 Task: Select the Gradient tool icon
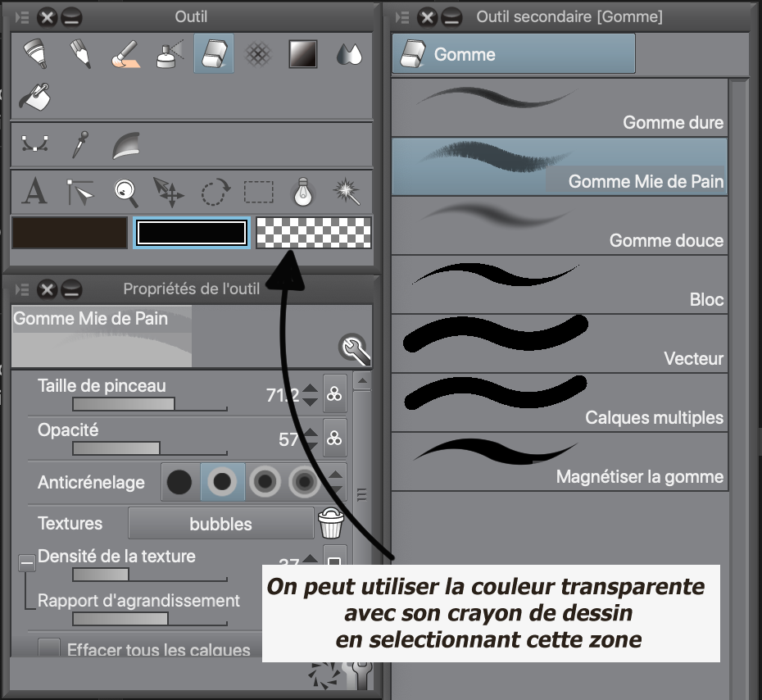(302, 54)
